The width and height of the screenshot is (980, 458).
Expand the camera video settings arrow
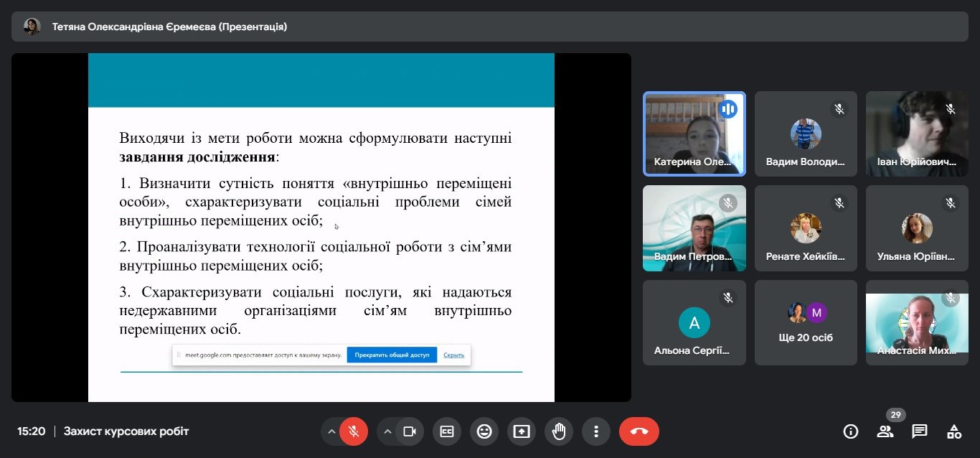[x=387, y=431]
